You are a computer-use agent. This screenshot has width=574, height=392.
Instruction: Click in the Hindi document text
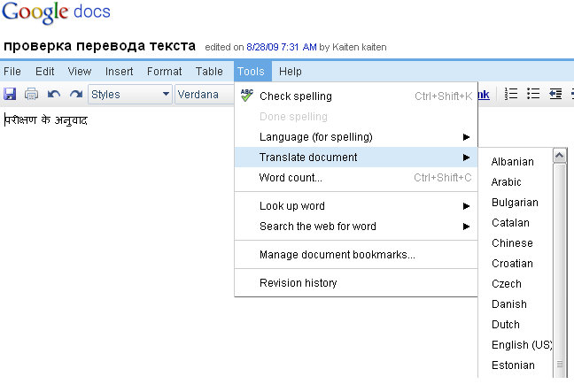click(x=46, y=120)
